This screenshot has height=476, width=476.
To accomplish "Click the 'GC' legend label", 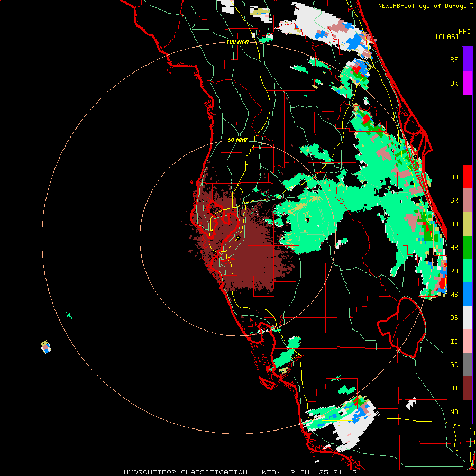I will point(454,365).
